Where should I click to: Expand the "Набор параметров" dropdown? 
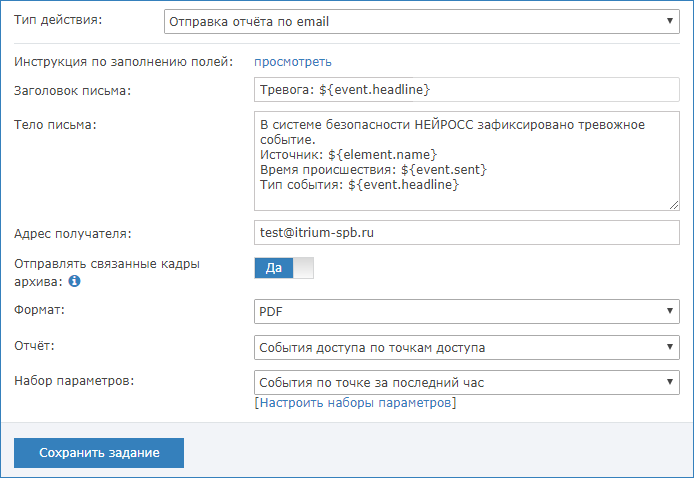pos(465,382)
